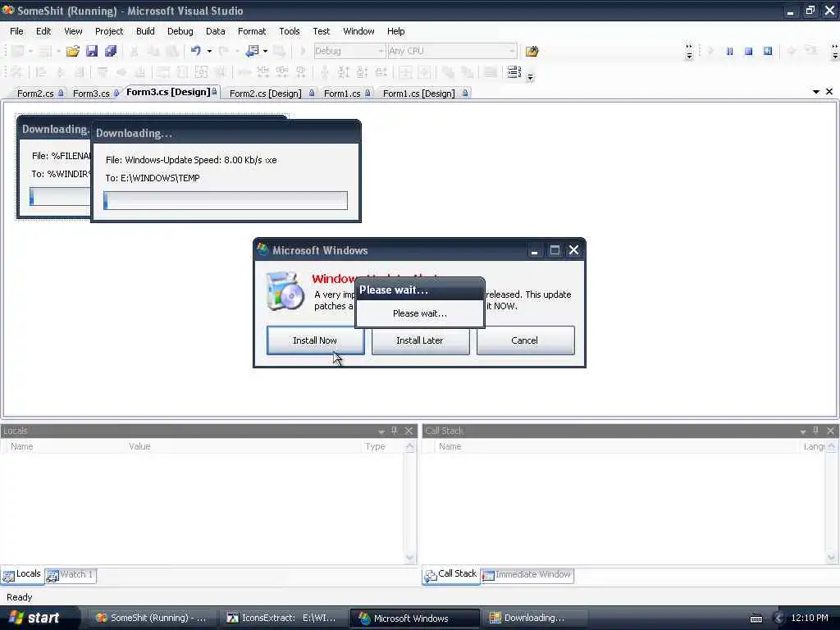Open Build menu
The width and height of the screenshot is (840, 630).
(145, 31)
